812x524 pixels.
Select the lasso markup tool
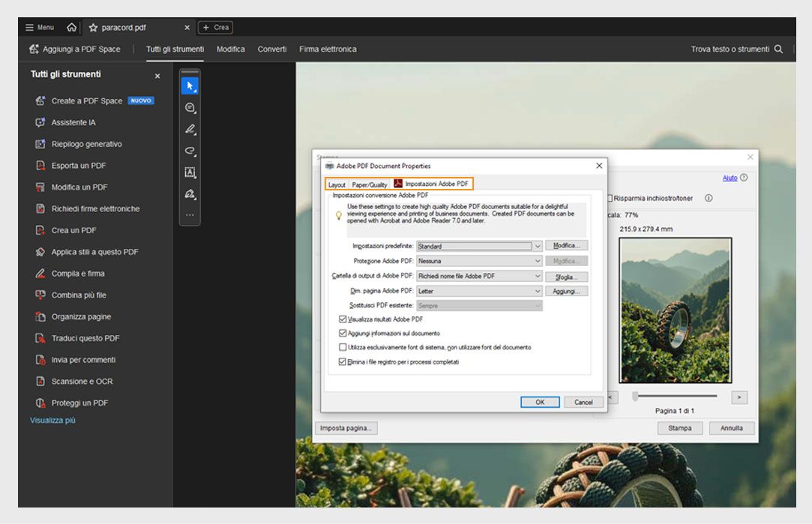190,149
